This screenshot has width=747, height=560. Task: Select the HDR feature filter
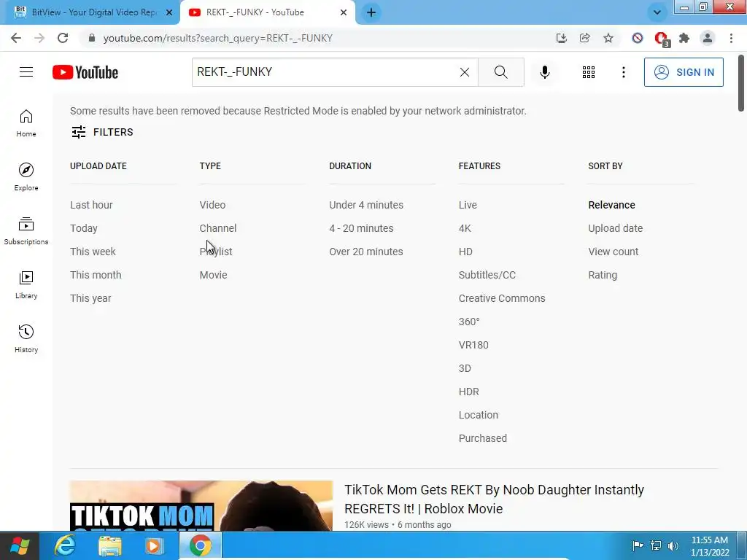pyautogui.click(x=468, y=392)
